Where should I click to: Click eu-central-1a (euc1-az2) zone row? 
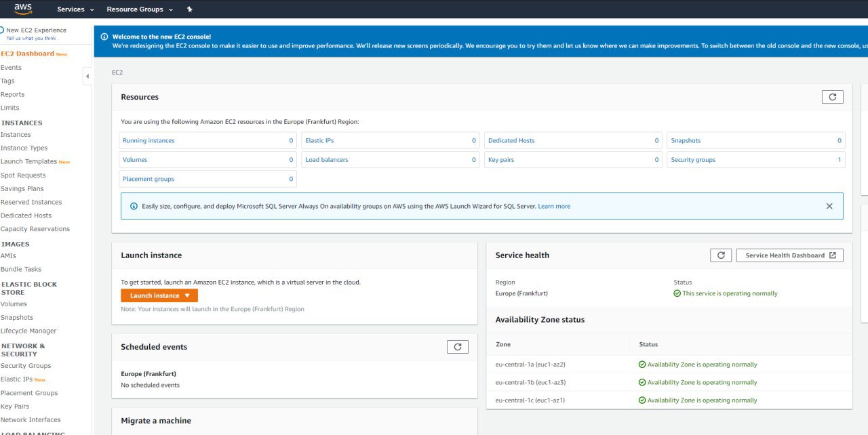click(x=669, y=365)
